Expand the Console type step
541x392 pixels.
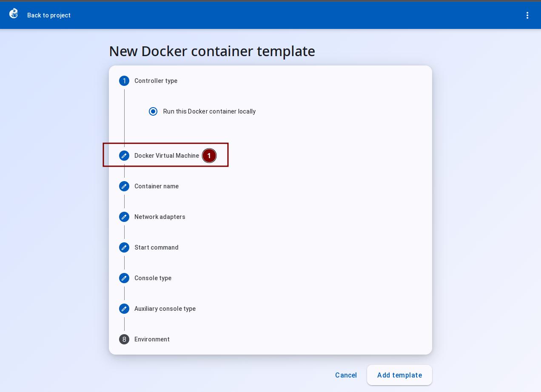point(153,278)
